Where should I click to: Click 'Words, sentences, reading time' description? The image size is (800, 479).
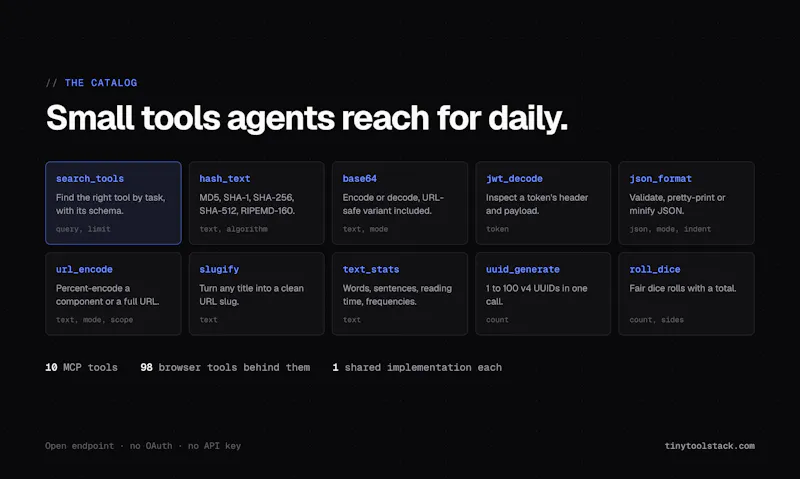[x=397, y=295]
